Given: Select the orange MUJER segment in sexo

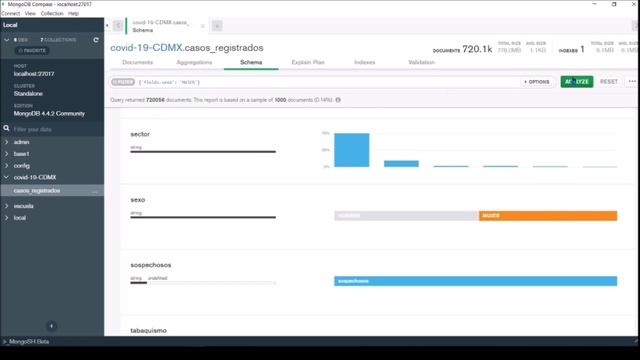Looking at the screenshot, I should pyautogui.click(x=548, y=216).
